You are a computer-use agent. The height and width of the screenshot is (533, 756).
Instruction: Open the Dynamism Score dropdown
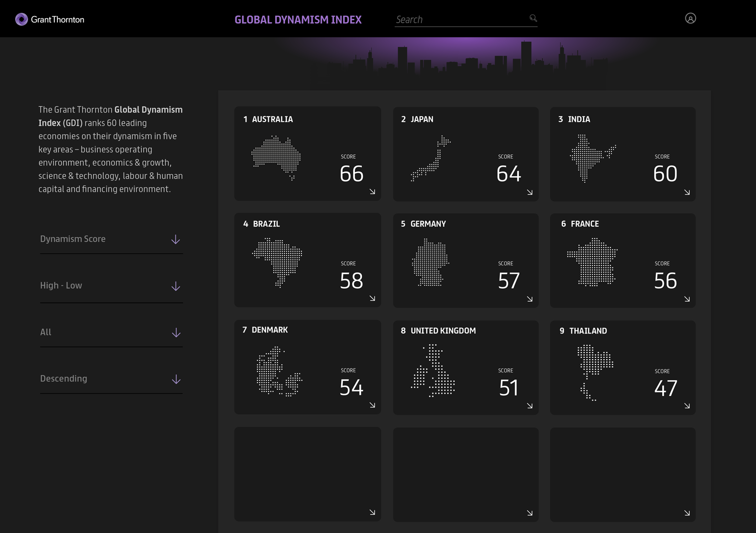(111, 239)
